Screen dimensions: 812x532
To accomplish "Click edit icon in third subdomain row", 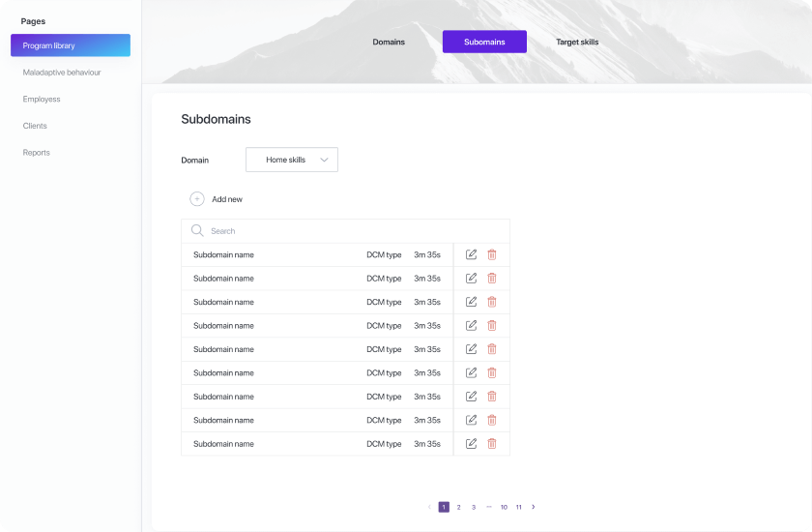I will [472, 302].
